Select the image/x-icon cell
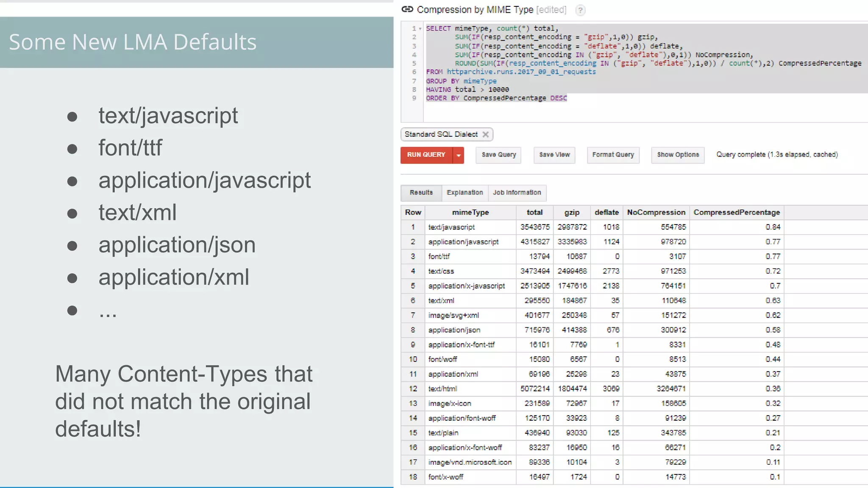 (470, 403)
